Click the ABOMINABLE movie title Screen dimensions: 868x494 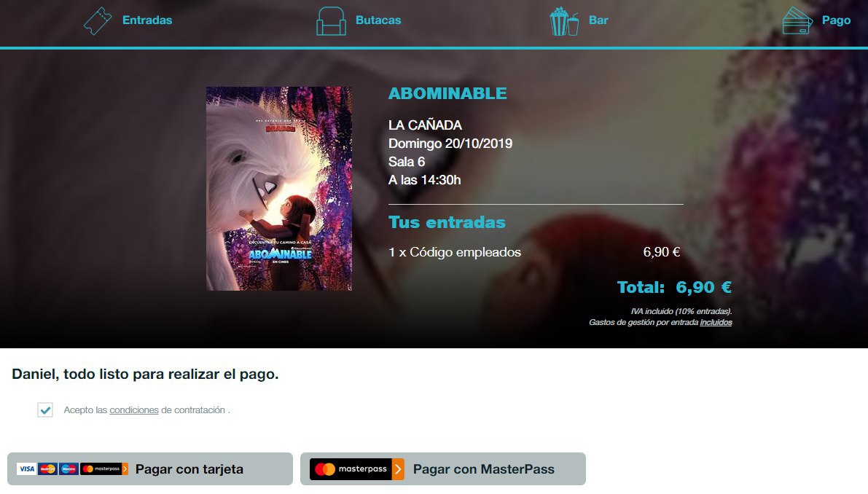coord(447,93)
